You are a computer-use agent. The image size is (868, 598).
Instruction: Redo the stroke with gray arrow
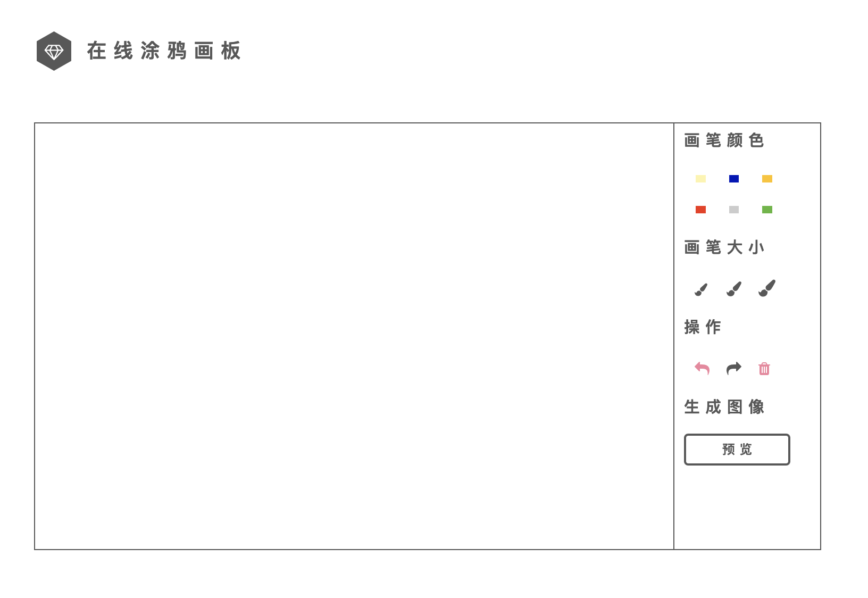pos(734,368)
